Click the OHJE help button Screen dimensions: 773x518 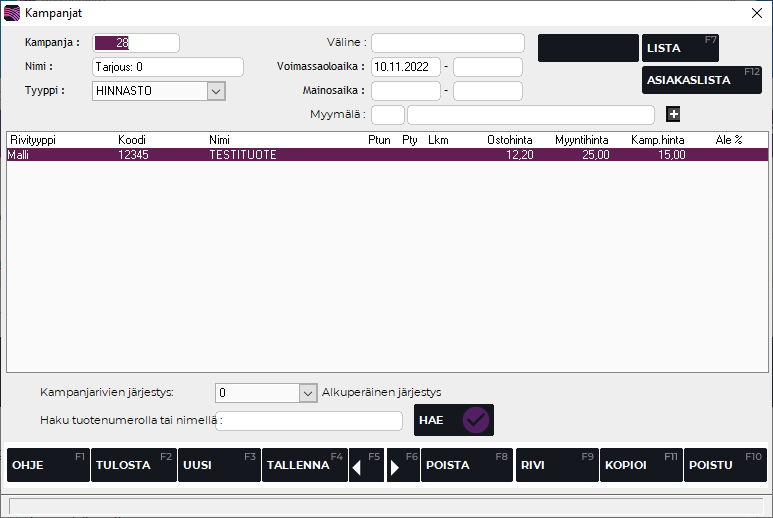[48, 465]
